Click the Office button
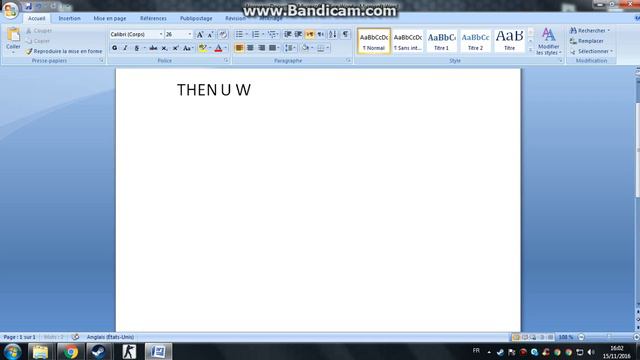The width and height of the screenshot is (640, 360). click(10, 10)
